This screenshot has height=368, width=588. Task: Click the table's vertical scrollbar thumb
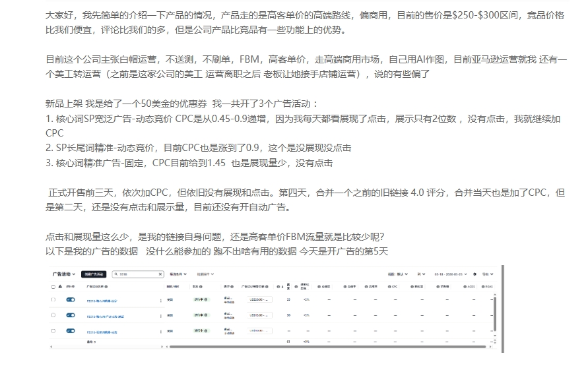pyautogui.click(x=495, y=314)
